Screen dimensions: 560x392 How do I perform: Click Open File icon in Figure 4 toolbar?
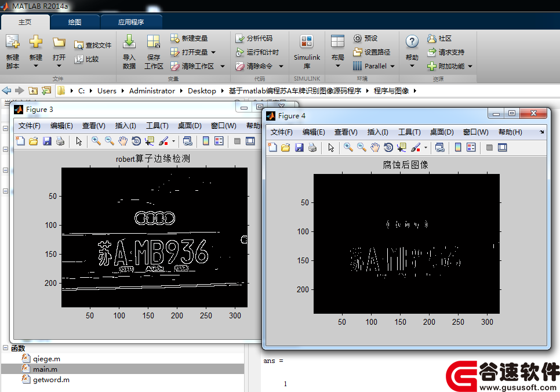coord(286,148)
